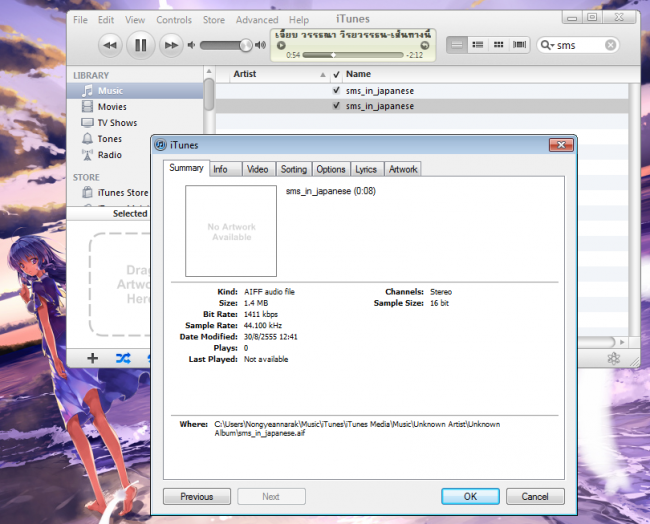Open the search magnifier dropdown
The height and width of the screenshot is (524, 650).
click(x=547, y=45)
